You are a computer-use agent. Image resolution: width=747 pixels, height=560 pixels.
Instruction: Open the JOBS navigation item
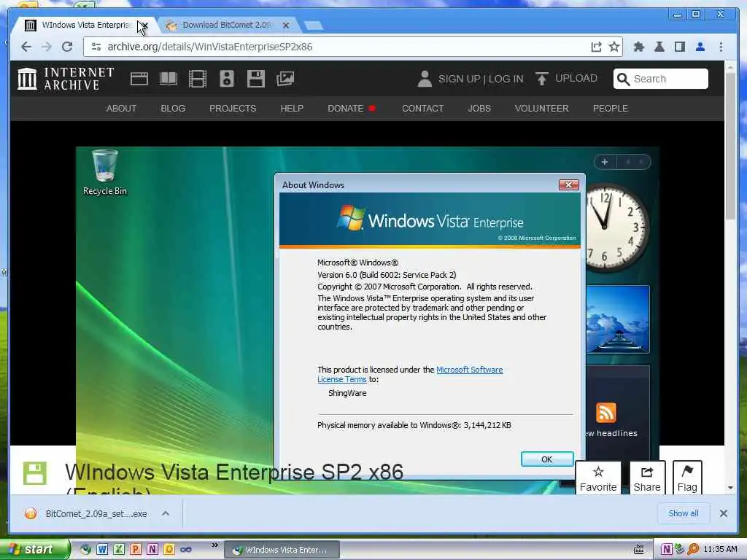[479, 109]
